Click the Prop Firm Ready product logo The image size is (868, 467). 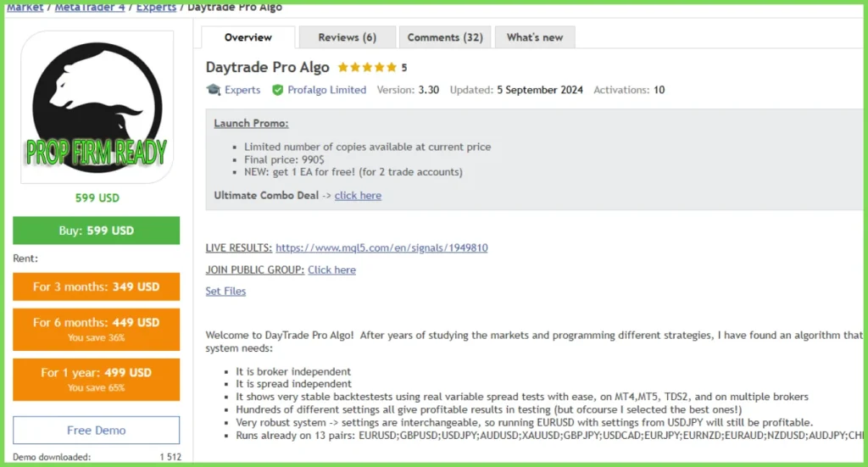click(x=97, y=108)
